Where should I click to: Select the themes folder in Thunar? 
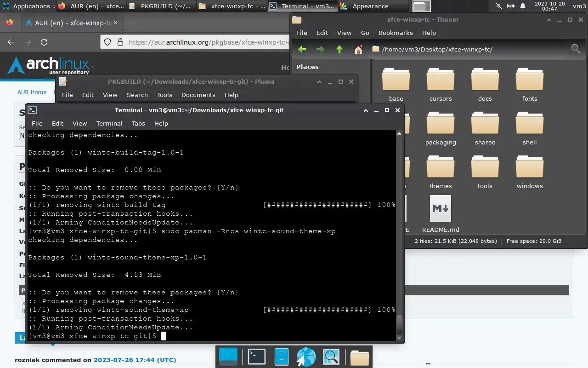click(441, 172)
